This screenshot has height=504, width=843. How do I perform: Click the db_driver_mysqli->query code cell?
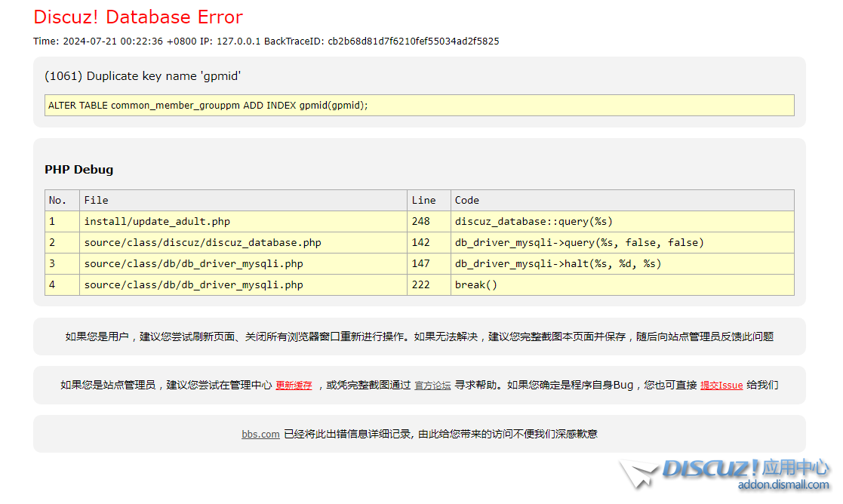[x=623, y=242]
